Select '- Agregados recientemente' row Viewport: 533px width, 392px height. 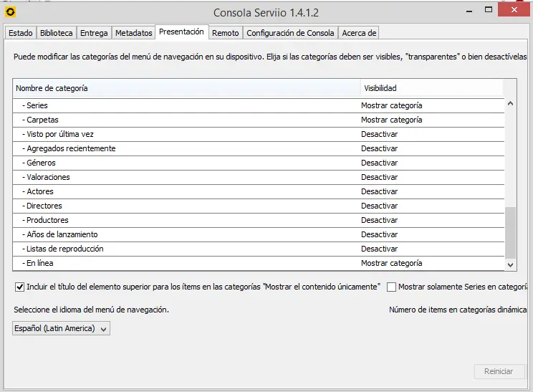(259, 148)
